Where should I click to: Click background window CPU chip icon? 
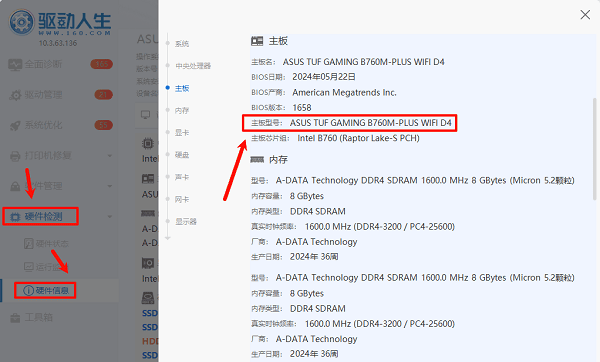tap(148, 143)
